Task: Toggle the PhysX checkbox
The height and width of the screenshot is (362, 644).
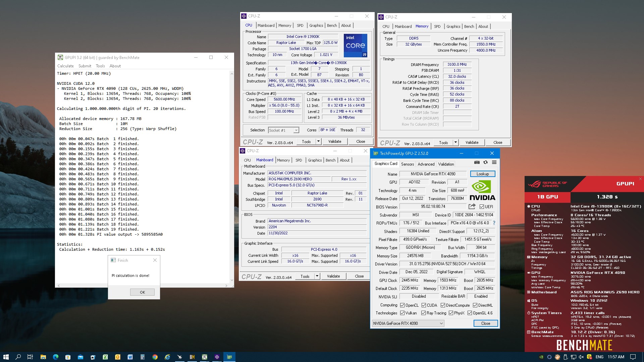Action: click(x=451, y=313)
